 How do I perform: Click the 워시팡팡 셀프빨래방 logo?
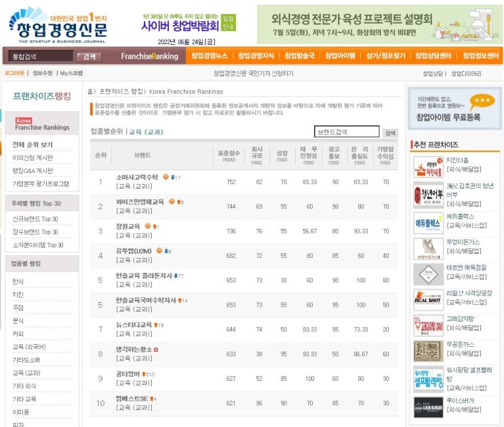tap(428, 379)
